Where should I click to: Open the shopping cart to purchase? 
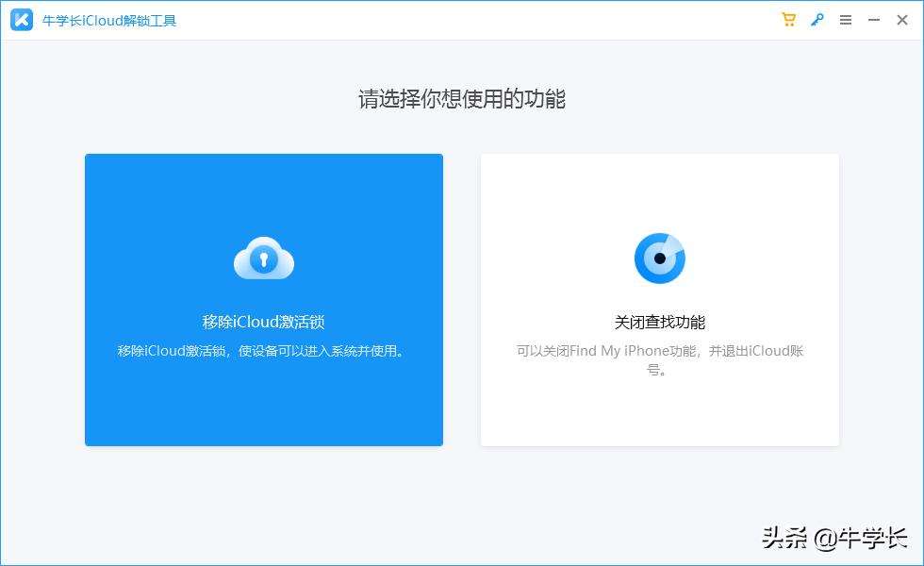[788, 19]
